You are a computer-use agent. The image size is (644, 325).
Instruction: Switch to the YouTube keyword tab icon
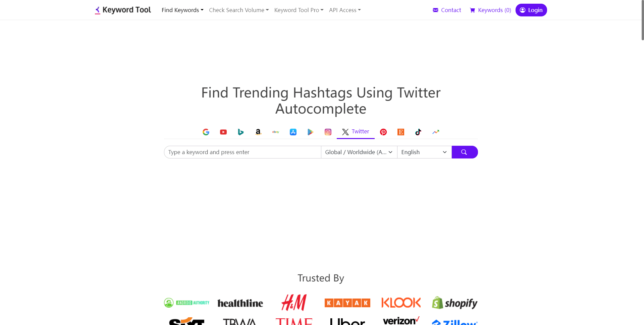point(223,132)
